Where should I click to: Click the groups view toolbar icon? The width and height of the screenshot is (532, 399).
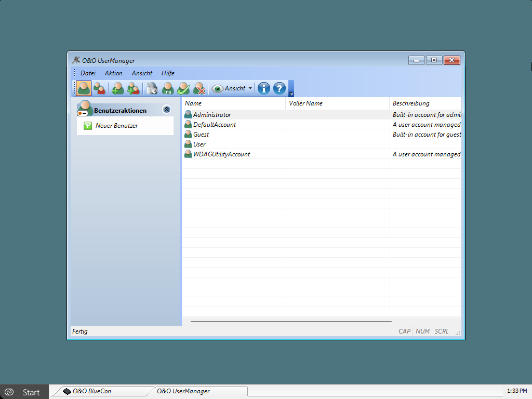(x=99, y=88)
